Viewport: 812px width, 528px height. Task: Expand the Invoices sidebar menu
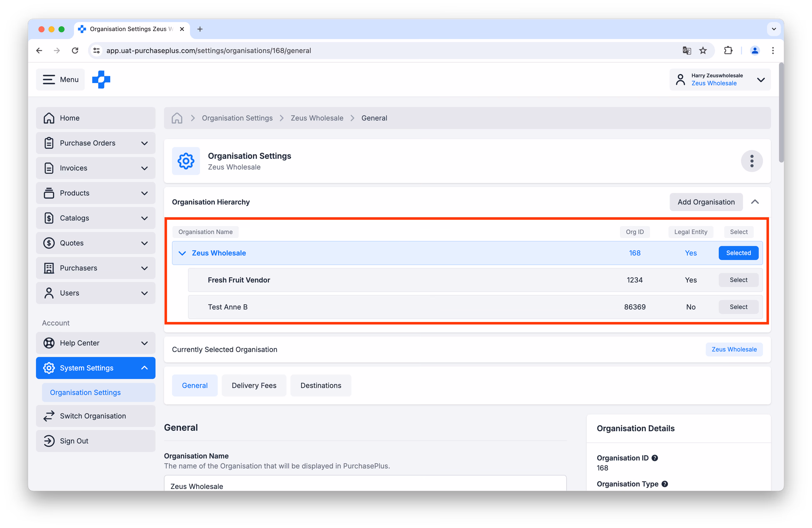pos(96,168)
